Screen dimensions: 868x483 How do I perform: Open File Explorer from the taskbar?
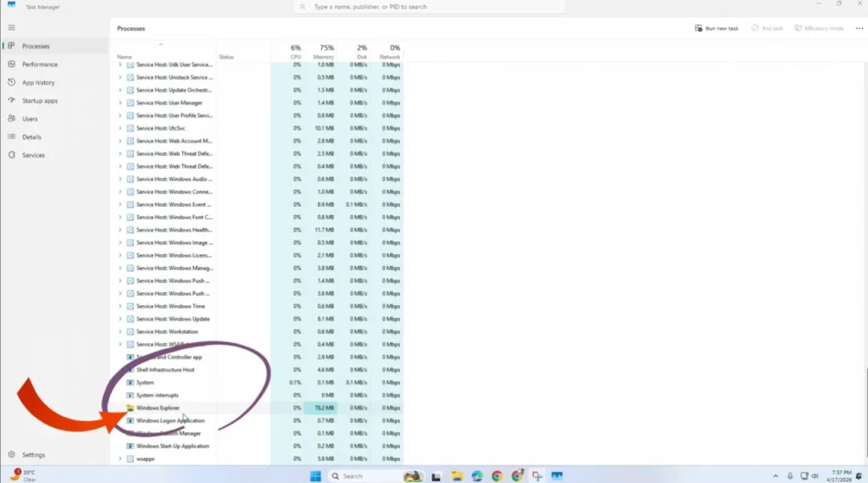pyautogui.click(x=457, y=476)
